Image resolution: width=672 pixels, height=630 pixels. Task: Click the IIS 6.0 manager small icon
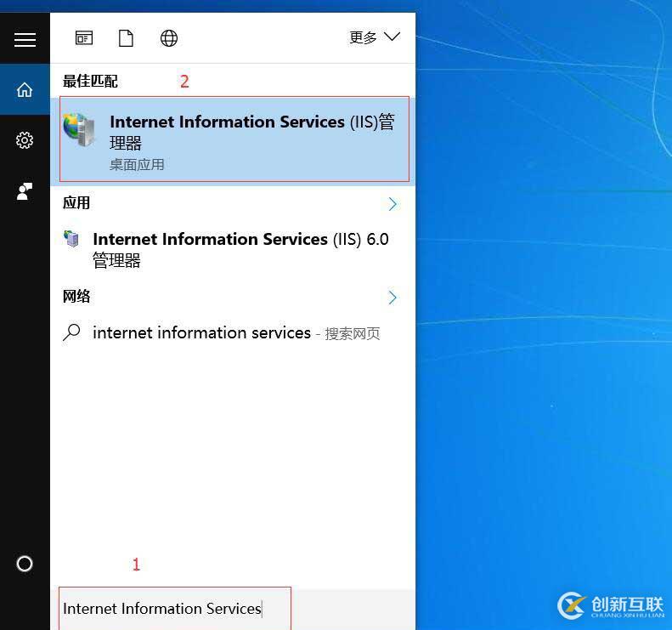71,238
